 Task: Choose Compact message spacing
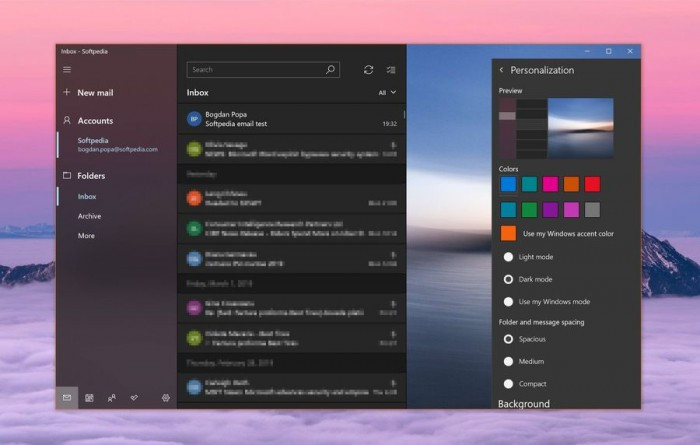(508, 383)
